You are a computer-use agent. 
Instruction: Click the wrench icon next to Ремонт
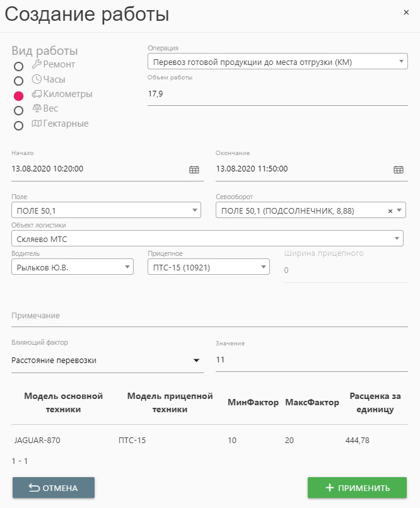[x=37, y=64]
